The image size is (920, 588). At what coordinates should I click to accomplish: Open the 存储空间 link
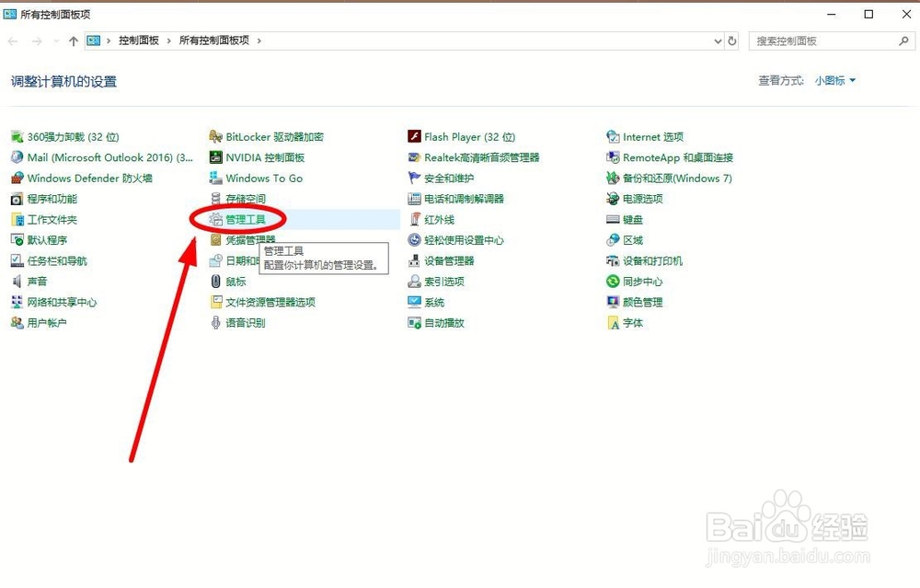click(246, 199)
